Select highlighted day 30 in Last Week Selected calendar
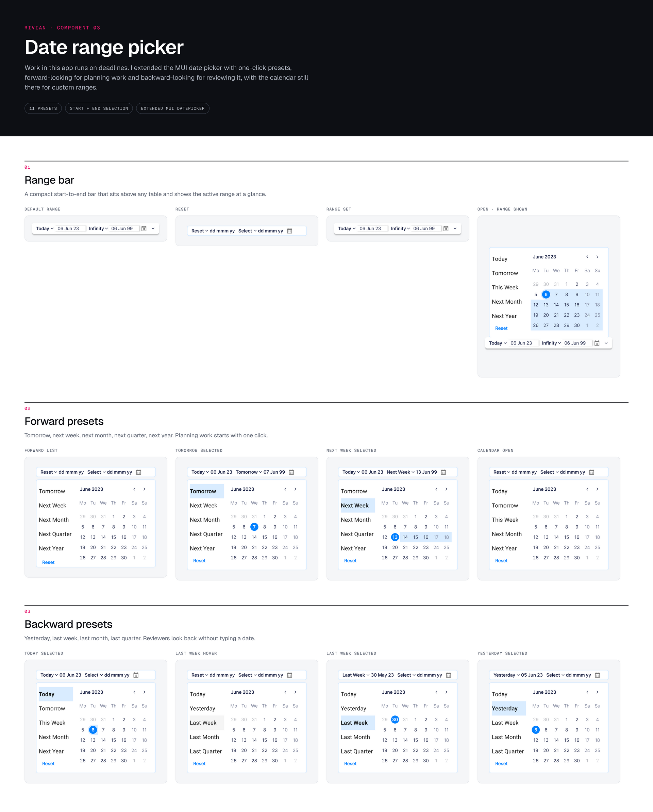 pos(395,720)
